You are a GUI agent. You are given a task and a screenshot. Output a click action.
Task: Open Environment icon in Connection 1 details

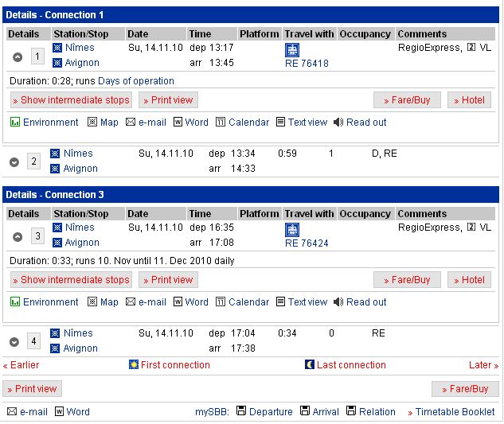pyautogui.click(x=15, y=122)
